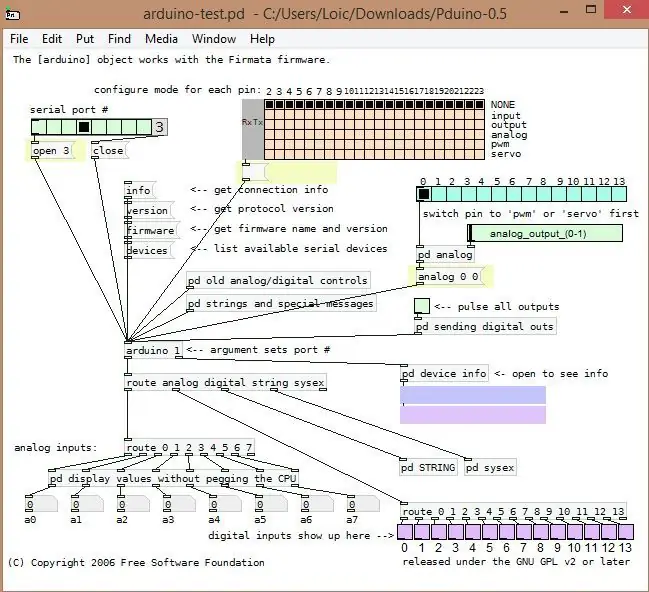Open the Find menu
Screen dimensions: 649x592
[119, 39]
